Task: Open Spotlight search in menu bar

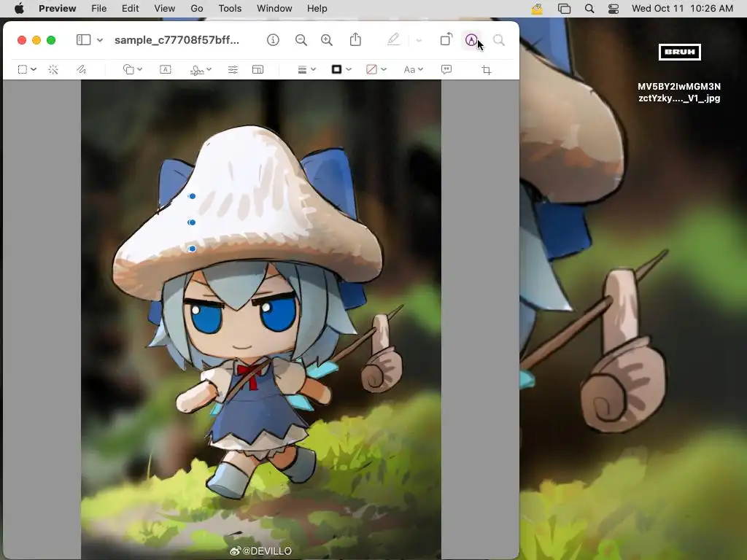Action: [x=589, y=9]
